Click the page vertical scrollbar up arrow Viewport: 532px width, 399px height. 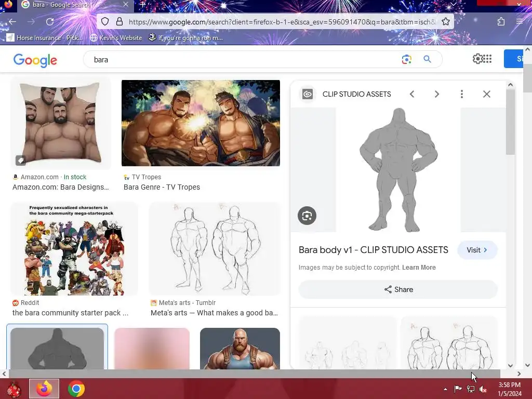[x=528, y=49]
